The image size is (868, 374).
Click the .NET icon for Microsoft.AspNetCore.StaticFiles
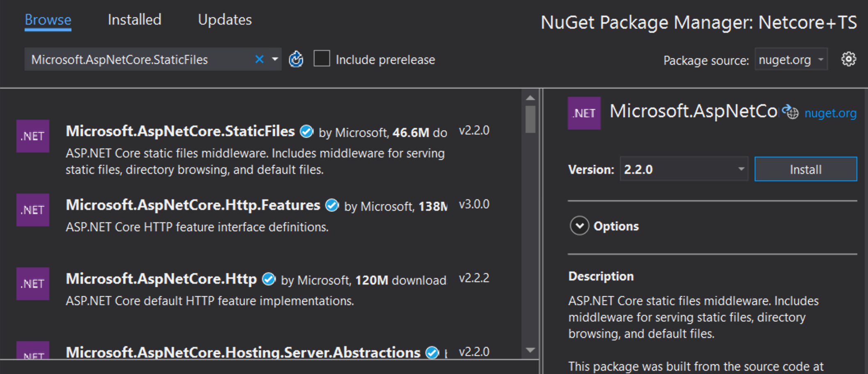click(x=32, y=136)
